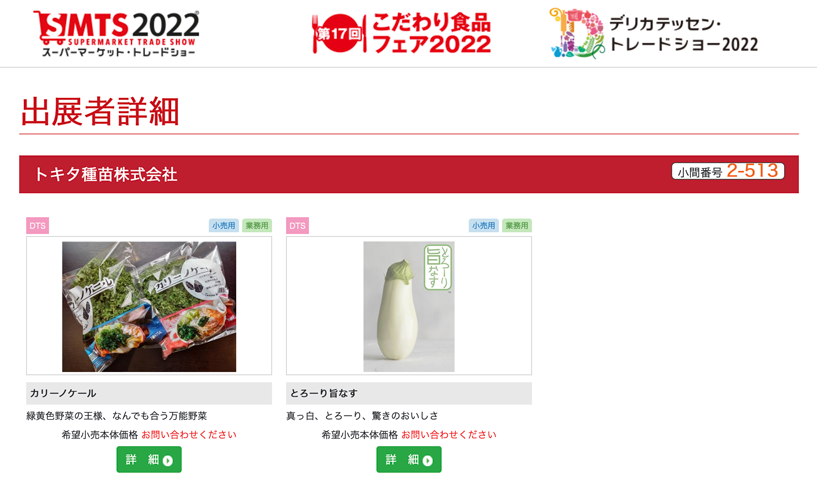Click お問い合わせください under とろーり旨なす
Screen dimensions: 817x500
[449, 434]
